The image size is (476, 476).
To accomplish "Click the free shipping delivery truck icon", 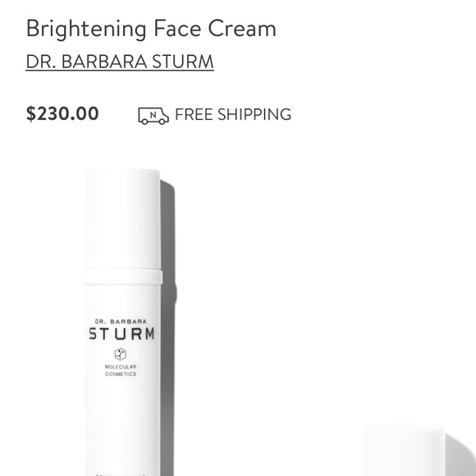I will pos(153,116).
